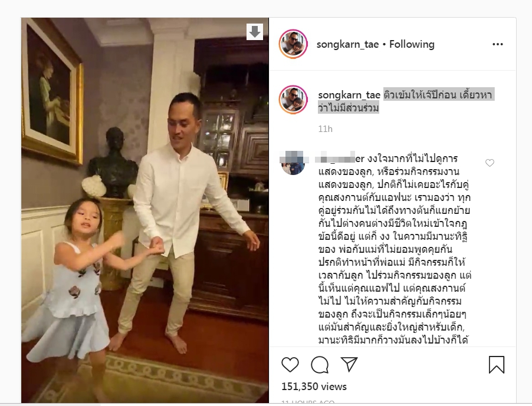Open songkarn_tae header profile picture
Viewport: 532px width, 406px height.
pyautogui.click(x=293, y=44)
